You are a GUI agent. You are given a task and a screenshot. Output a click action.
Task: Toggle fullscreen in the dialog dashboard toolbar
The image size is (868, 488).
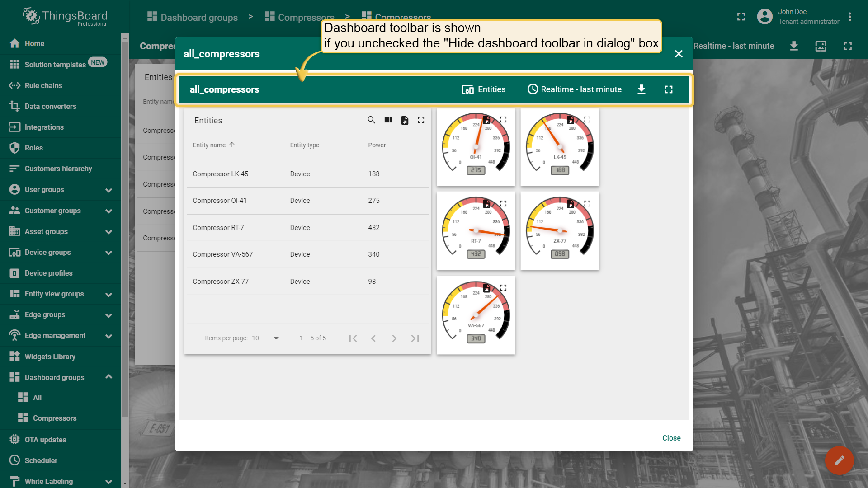668,89
